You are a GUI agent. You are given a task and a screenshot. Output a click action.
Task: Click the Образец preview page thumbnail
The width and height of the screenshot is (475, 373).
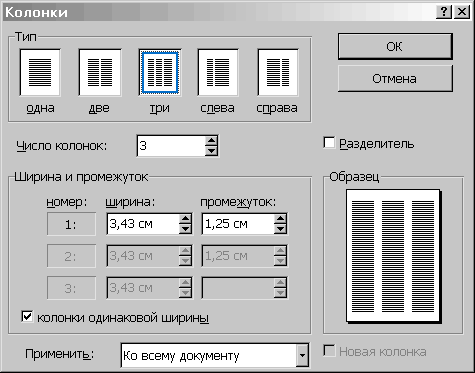coord(393,256)
